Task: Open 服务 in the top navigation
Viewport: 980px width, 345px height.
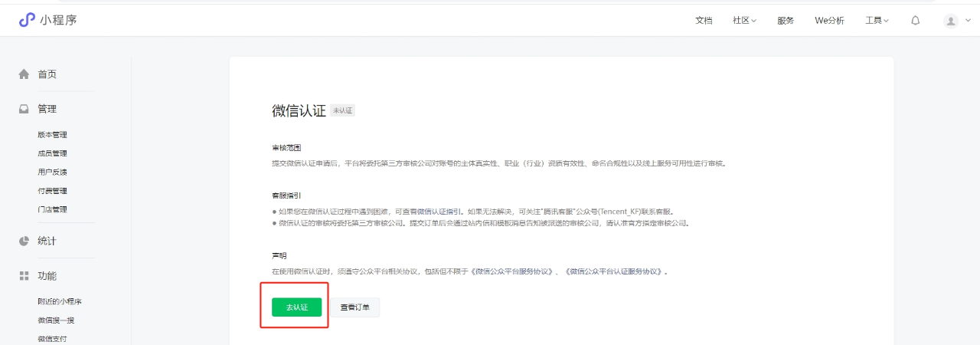Action: click(786, 21)
